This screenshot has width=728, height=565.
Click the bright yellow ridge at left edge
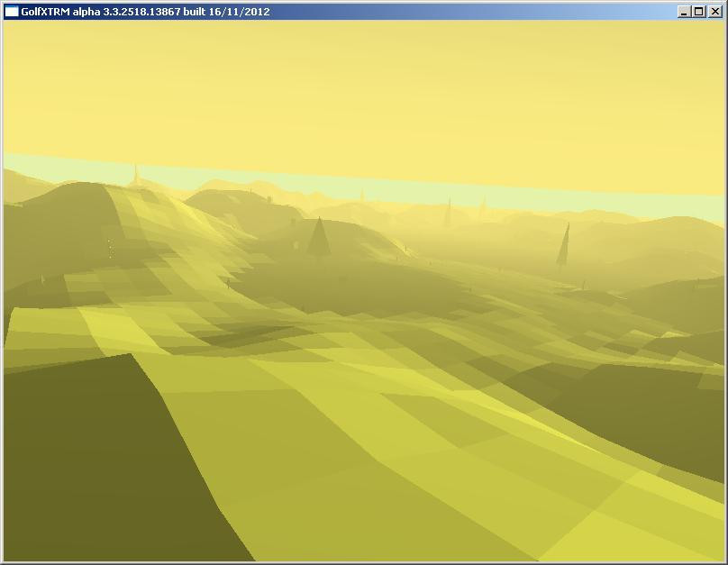tap(36, 324)
